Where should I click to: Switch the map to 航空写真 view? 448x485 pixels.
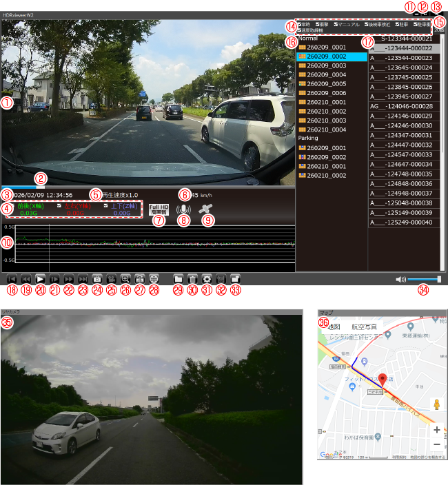(x=365, y=326)
